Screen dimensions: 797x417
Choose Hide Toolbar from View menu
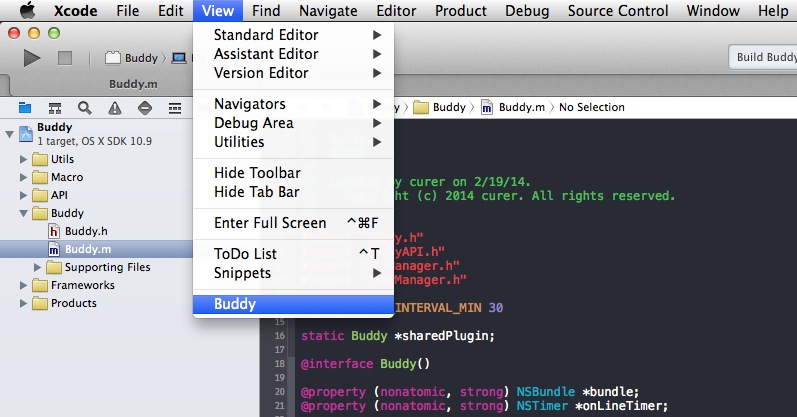pyautogui.click(x=293, y=173)
